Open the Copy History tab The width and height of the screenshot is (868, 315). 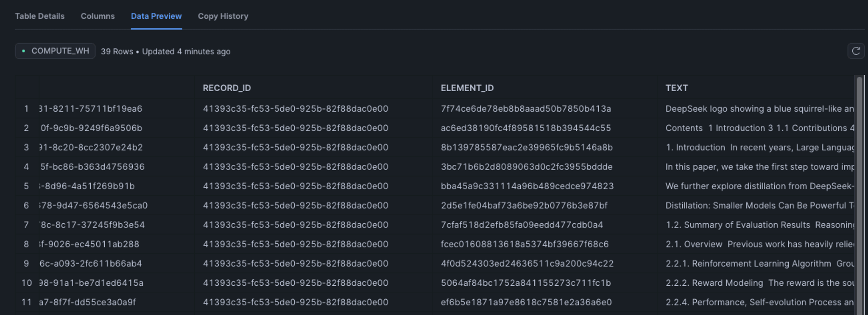(x=223, y=16)
